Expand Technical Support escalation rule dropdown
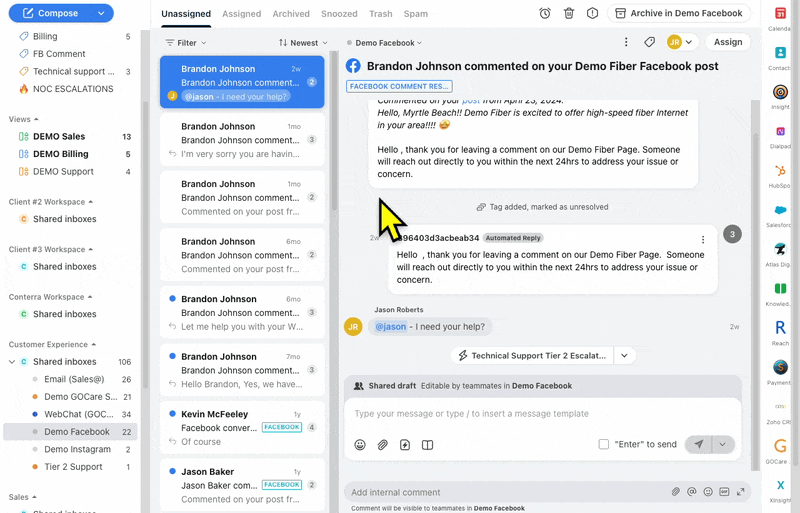 624,356
